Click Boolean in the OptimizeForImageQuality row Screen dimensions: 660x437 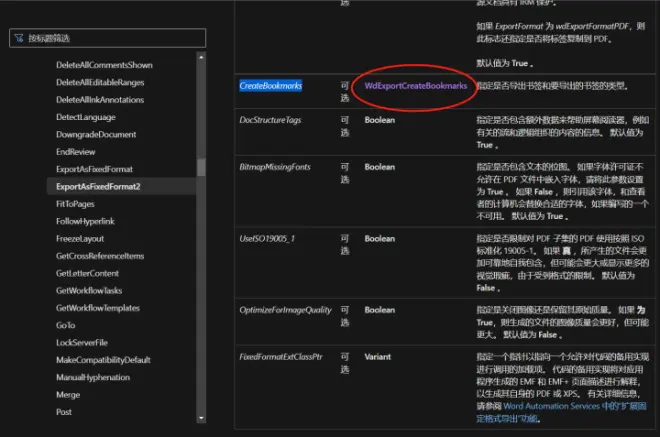tap(380, 310)
